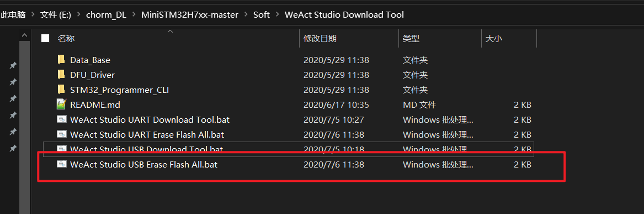Click the MD 文件 type cell
The image size is (644, 214).
tap(419, 105)
